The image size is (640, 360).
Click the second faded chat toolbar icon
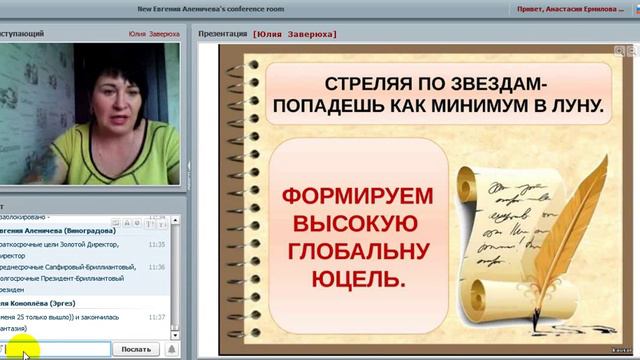point(127,223)
